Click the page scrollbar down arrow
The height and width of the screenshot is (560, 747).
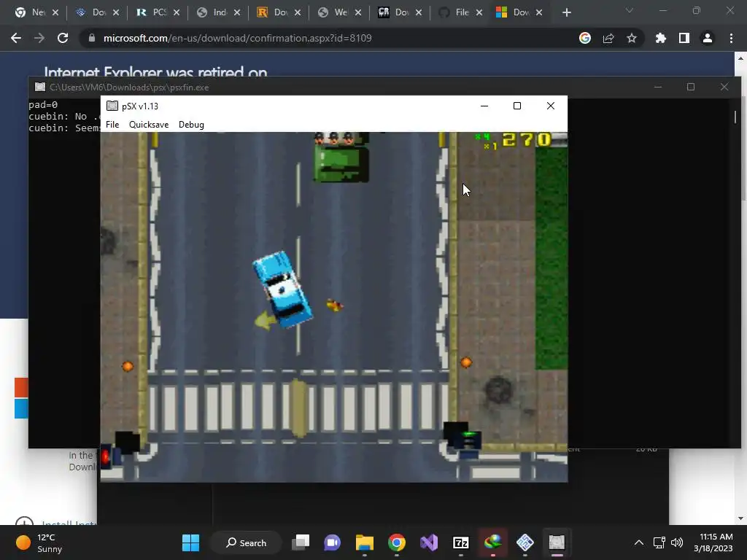(x=740, y=518)
